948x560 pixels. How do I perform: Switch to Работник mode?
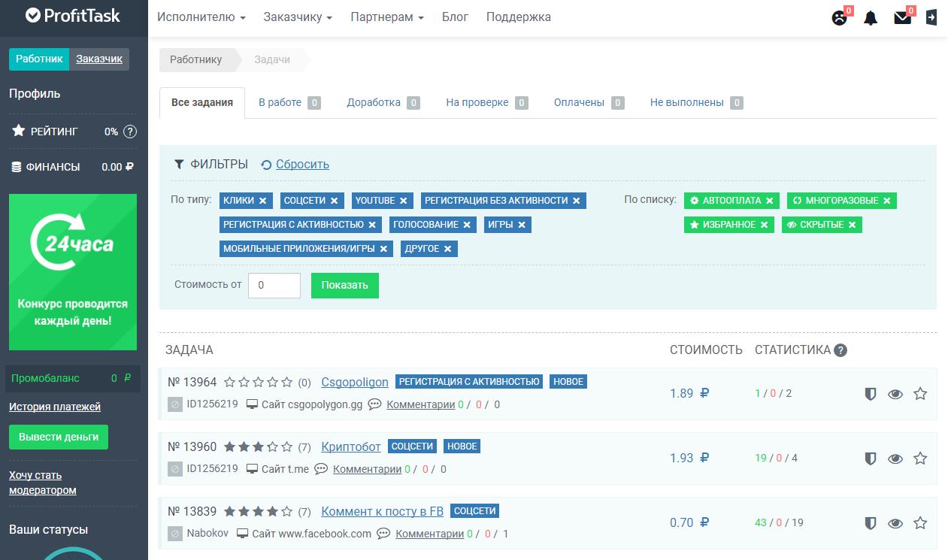coord(39,59)
